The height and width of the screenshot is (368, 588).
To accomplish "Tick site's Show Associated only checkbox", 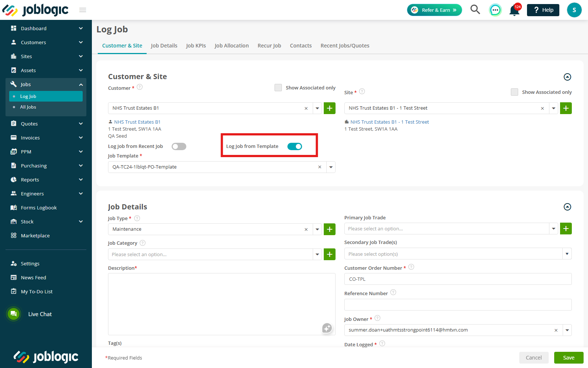I will click(x=514, y=92).
